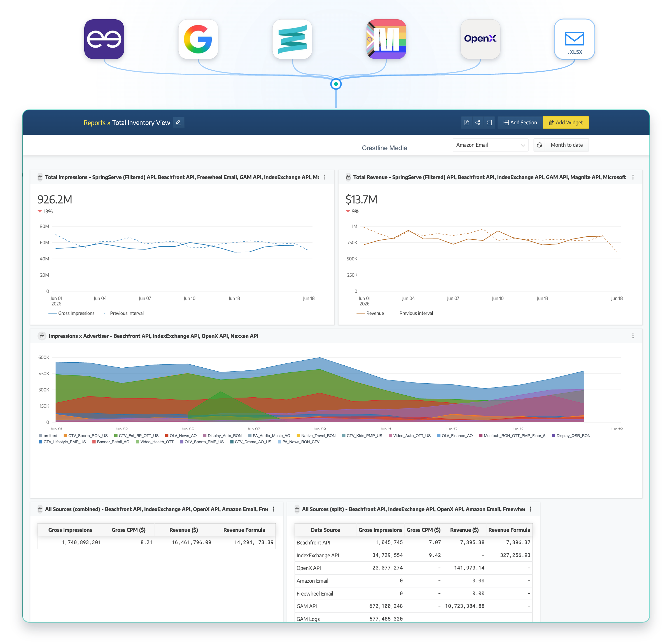Click the purple Beachfront source icon

104,39
